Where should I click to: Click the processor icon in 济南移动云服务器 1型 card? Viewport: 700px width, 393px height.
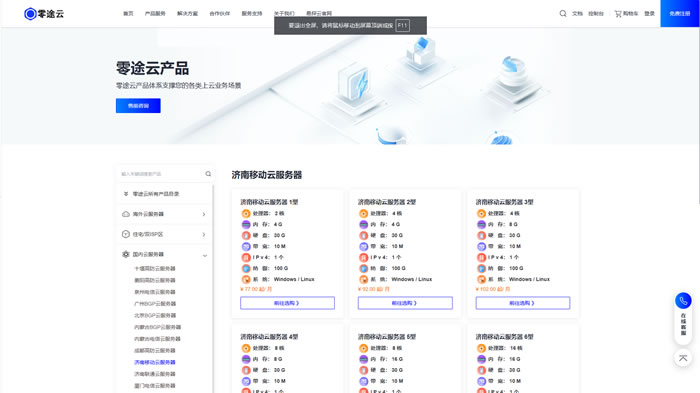coord(246,213)
